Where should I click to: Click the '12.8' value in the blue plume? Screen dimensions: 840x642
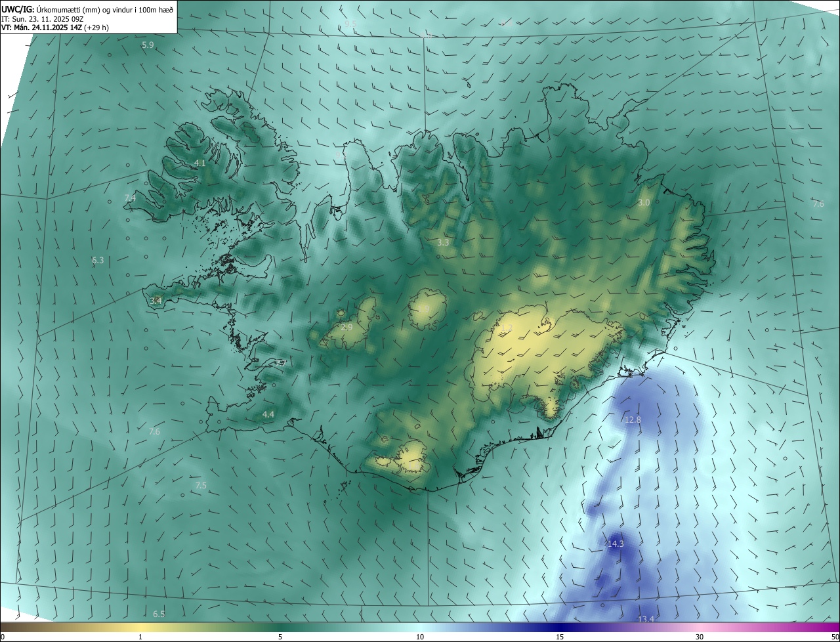tap(633, 419)
